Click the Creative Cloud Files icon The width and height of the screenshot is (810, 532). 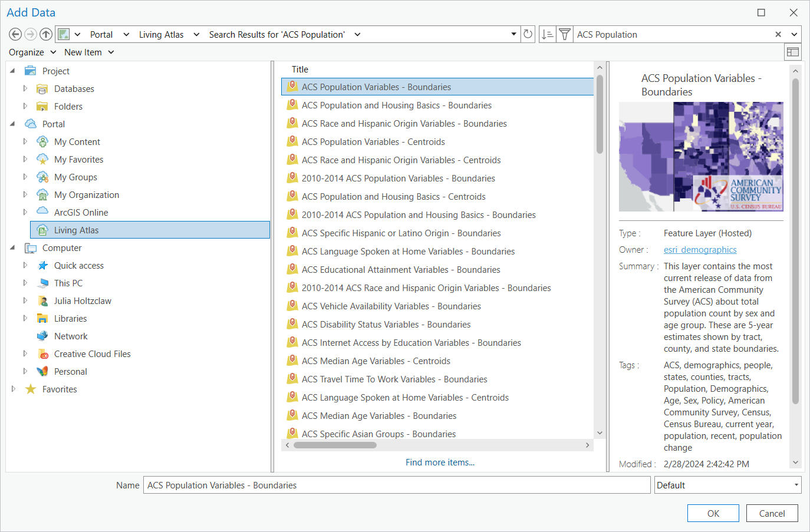pos(42,354)
